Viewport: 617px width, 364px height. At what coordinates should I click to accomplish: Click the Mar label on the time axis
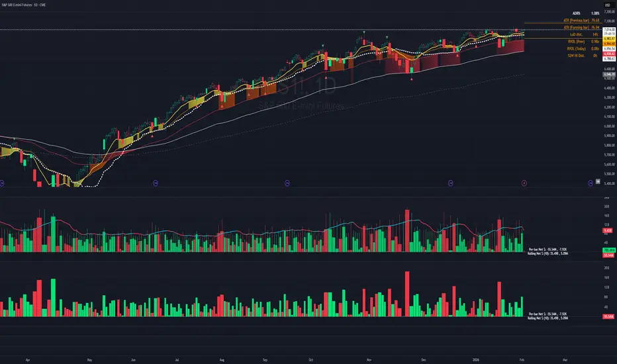click(565, 359)
